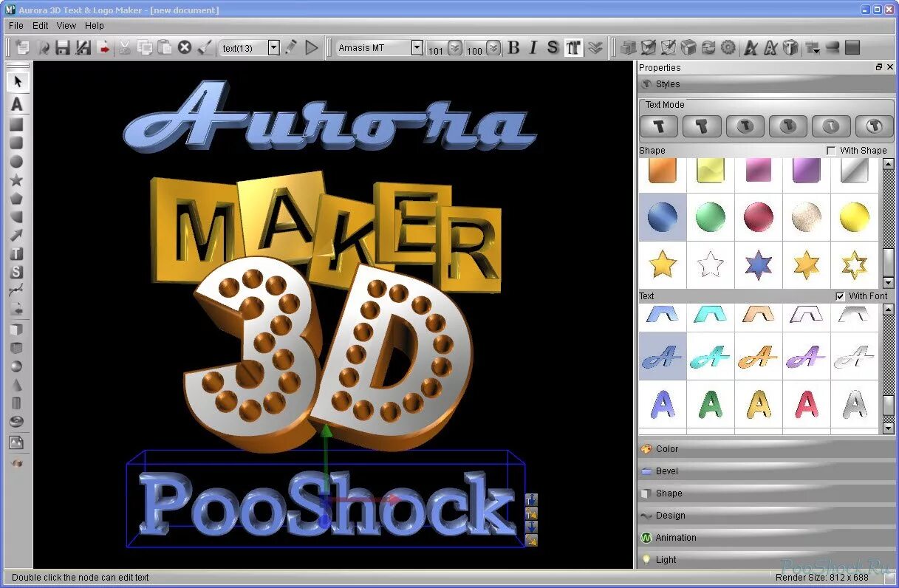Open render settings gear icon
Viewport: 899px width, 588px height.
point(728,48)
